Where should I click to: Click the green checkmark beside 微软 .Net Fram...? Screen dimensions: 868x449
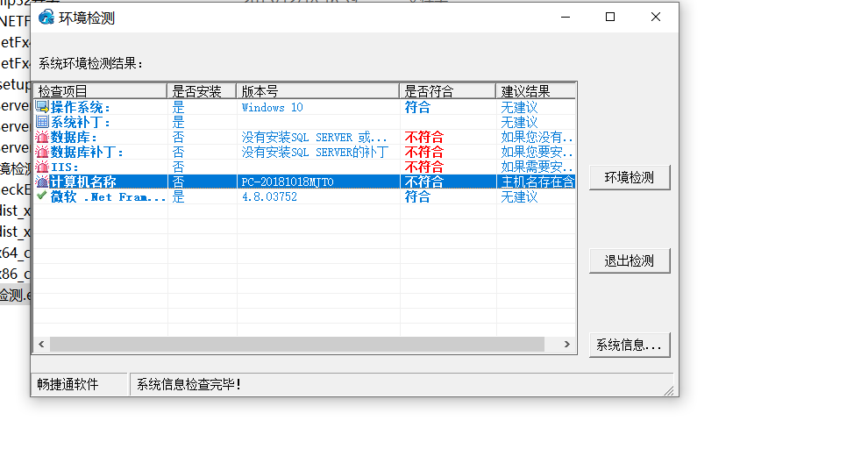coord(42,196)
